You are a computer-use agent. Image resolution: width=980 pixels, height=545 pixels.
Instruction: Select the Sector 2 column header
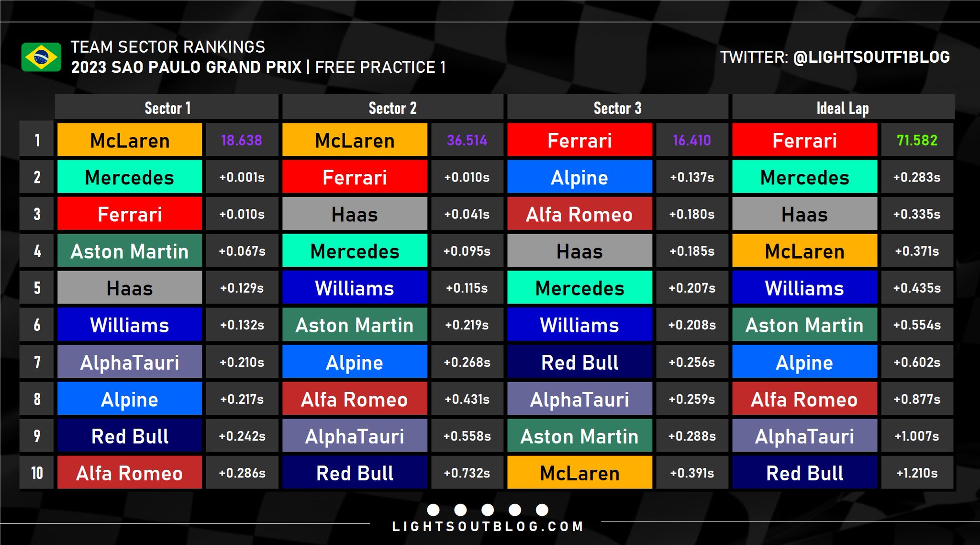[x=392, y=108]
